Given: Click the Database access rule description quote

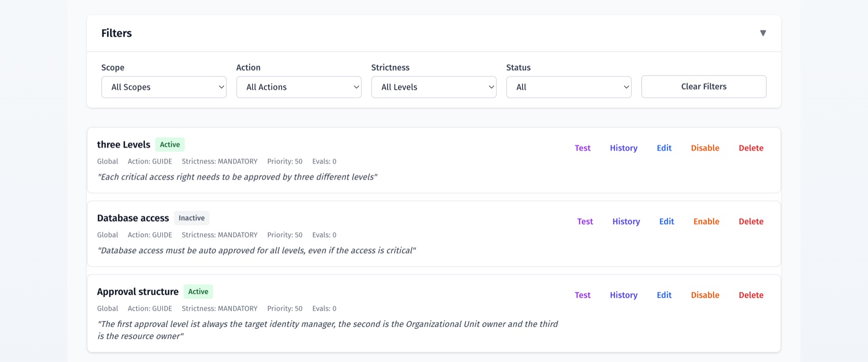Looking at the screenshot, I should point(256,250).
